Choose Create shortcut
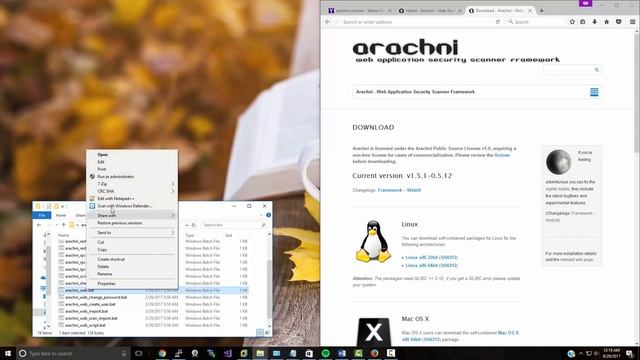 click(111, 260)
